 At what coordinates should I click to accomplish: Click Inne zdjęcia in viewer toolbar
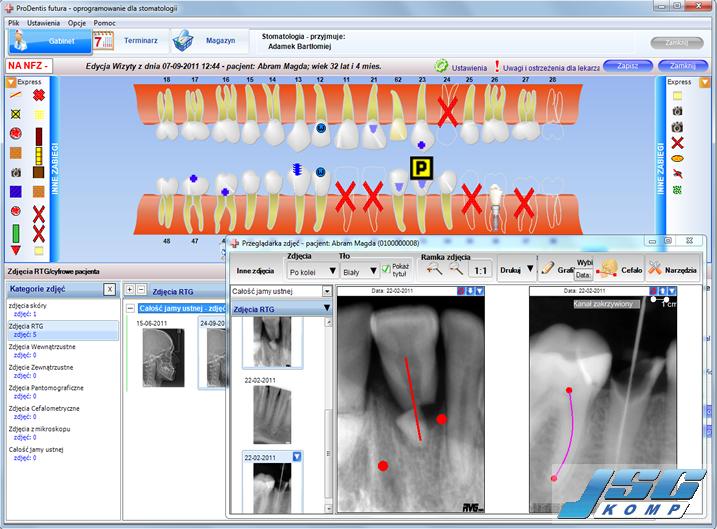pos(255,271)
